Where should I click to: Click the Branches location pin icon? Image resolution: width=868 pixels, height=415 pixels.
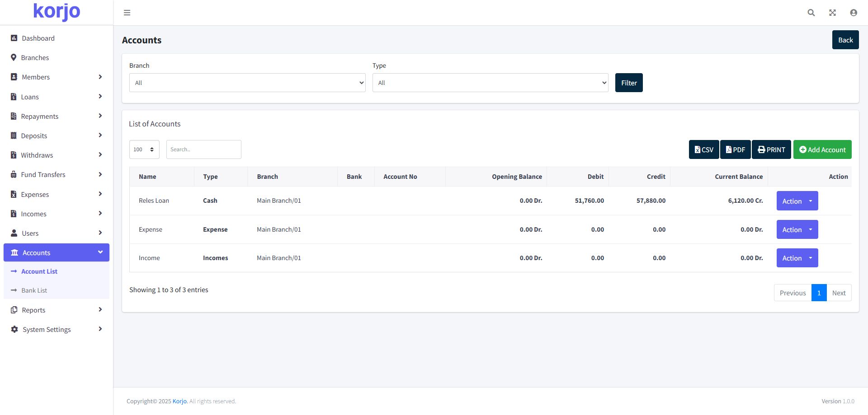(14, 58)
